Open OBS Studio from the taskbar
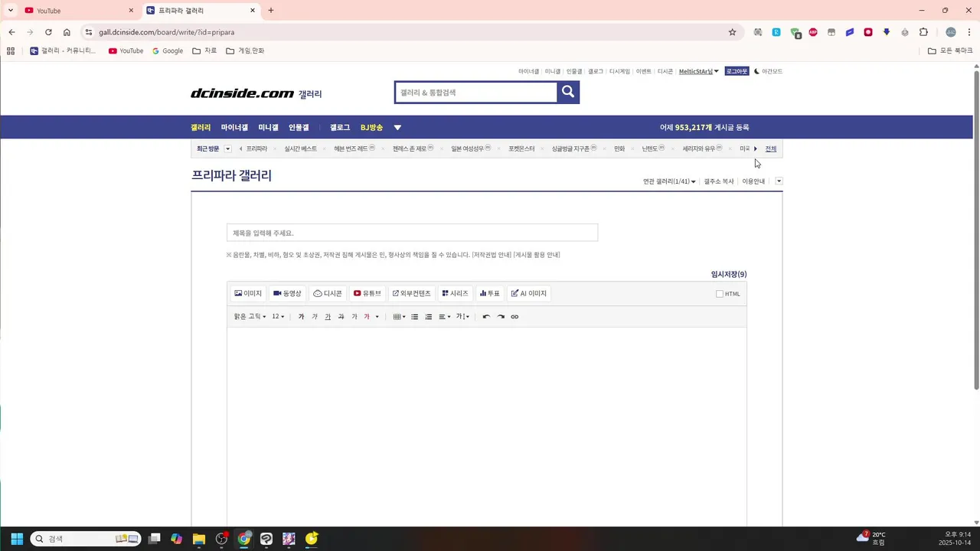 (222, 539)
